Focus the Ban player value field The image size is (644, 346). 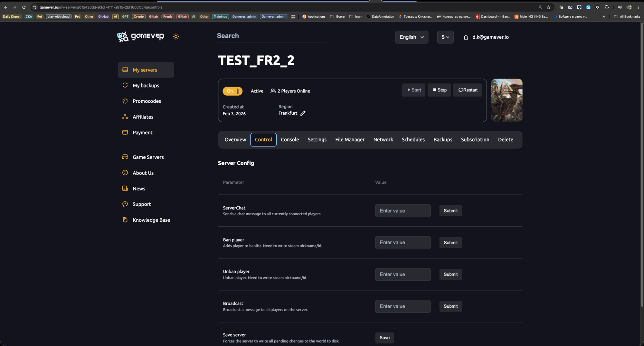(x=403, y=243)
